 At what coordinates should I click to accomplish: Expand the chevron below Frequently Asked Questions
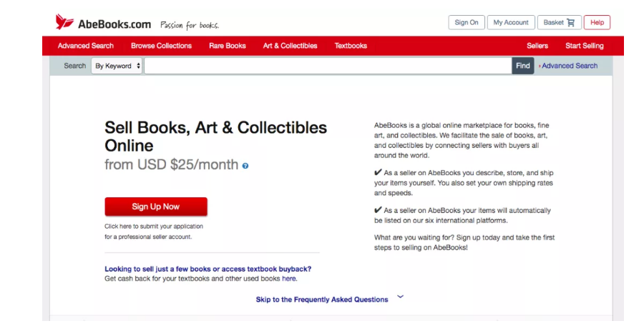400,296
